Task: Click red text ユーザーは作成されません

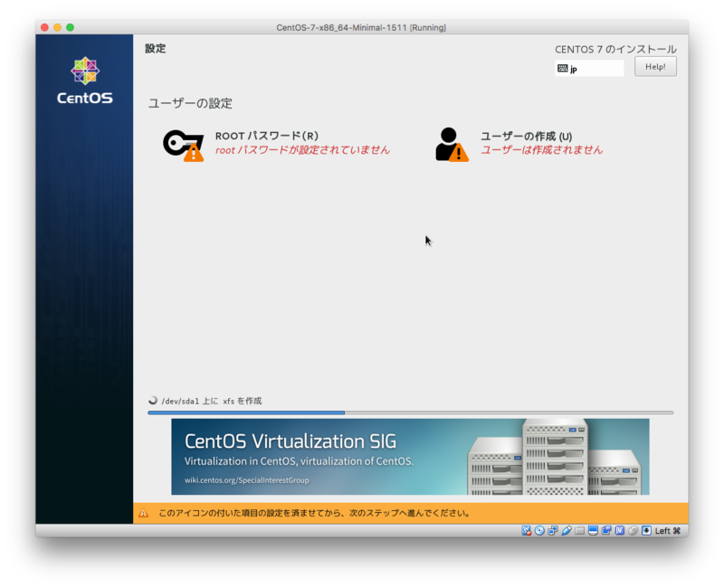Action: pos(542,150)
